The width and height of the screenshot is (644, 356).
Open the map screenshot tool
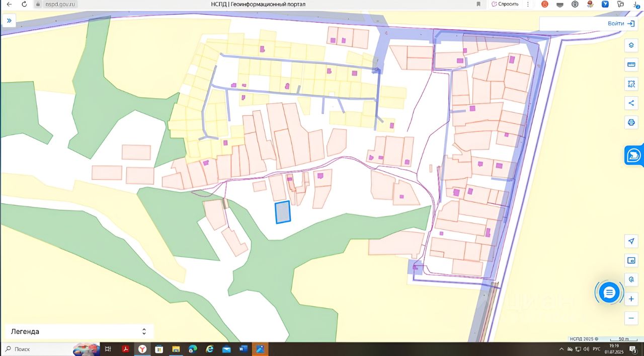click(x=631, y=260)
